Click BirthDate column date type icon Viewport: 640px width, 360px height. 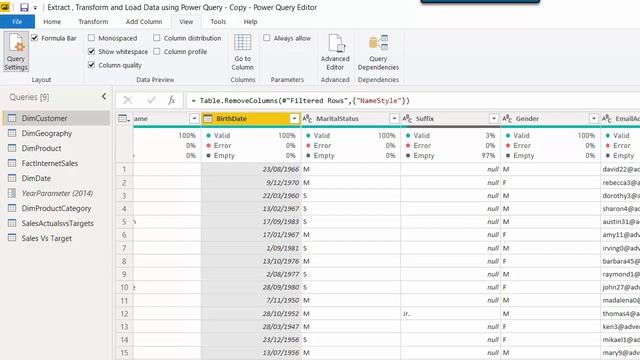[x=208, y=119]
